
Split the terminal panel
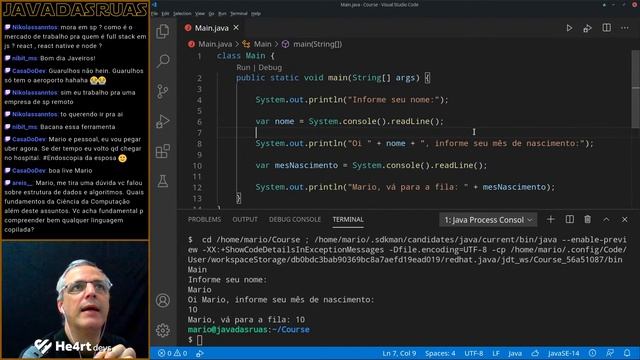[569, 220]
